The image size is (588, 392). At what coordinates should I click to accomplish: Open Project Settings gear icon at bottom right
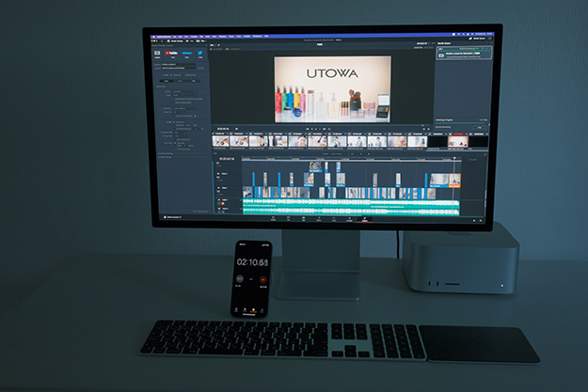481,221
